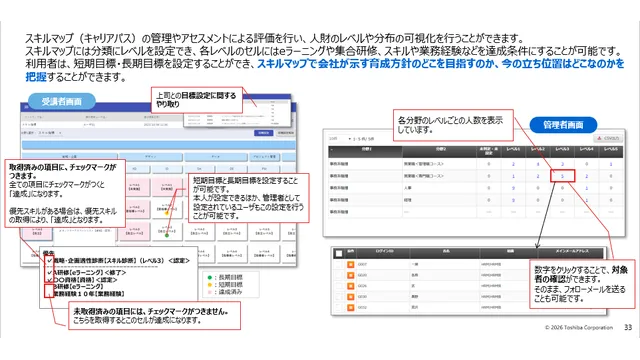Toggle sort arrow on 分野1 column header
This screenshot has width=640, height=360.
(x=331, y=150)
